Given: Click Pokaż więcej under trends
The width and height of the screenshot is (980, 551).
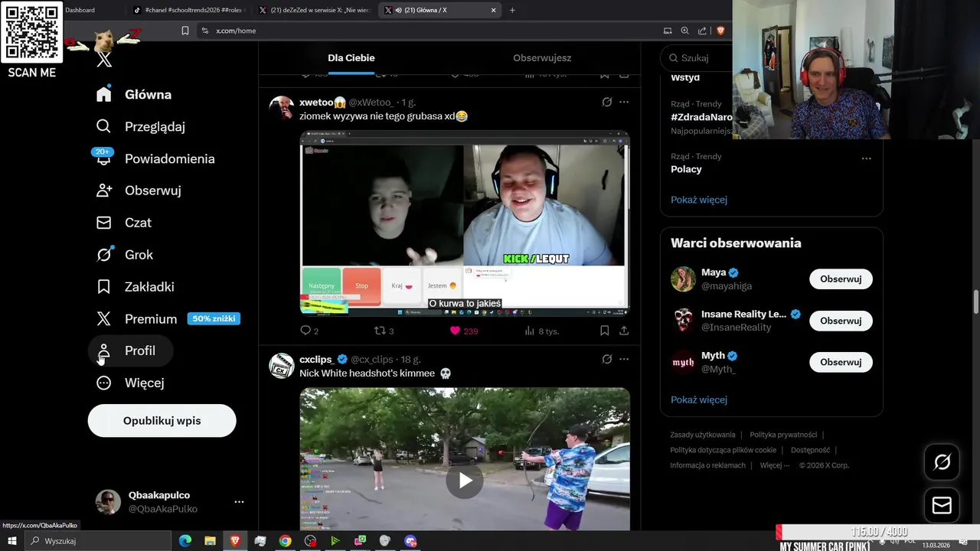Looking at the screenshot, I should [699, 200].
